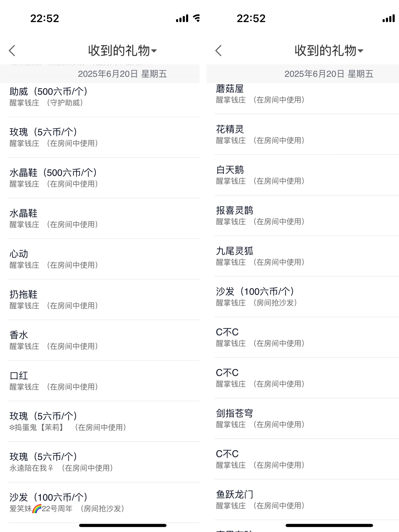Expand right 收到的礼物 dropdown arrow
Screen dimensions: 399x532
click(x=360, y=51)
